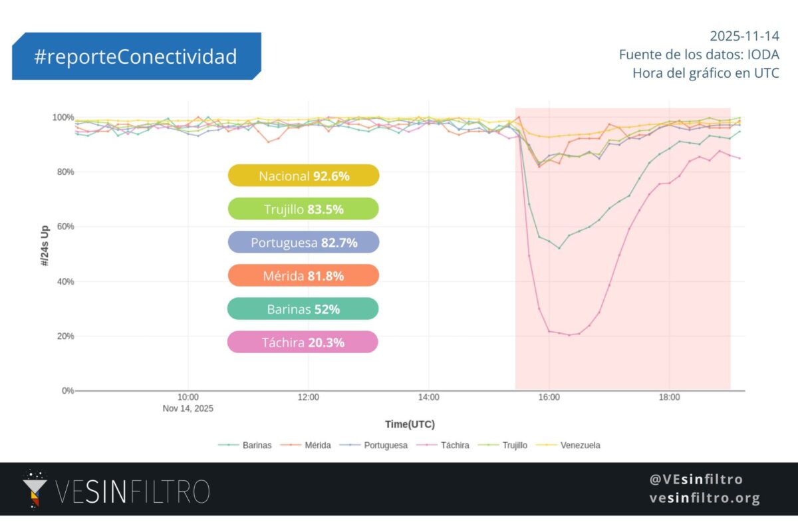Screen dimensions: 798x532
Task: Click the Time(UTC) axis title
Action: pyautogui.click(x=410, y=424)
